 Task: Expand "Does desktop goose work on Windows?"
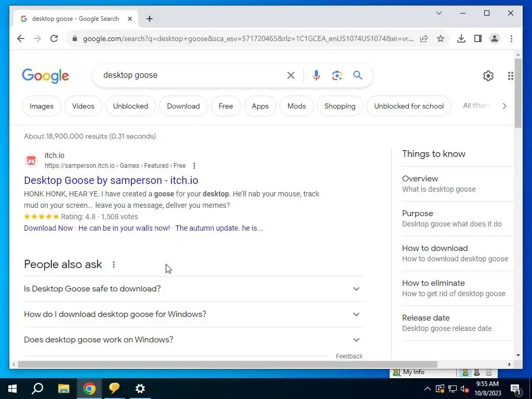(x=193, y=340)
